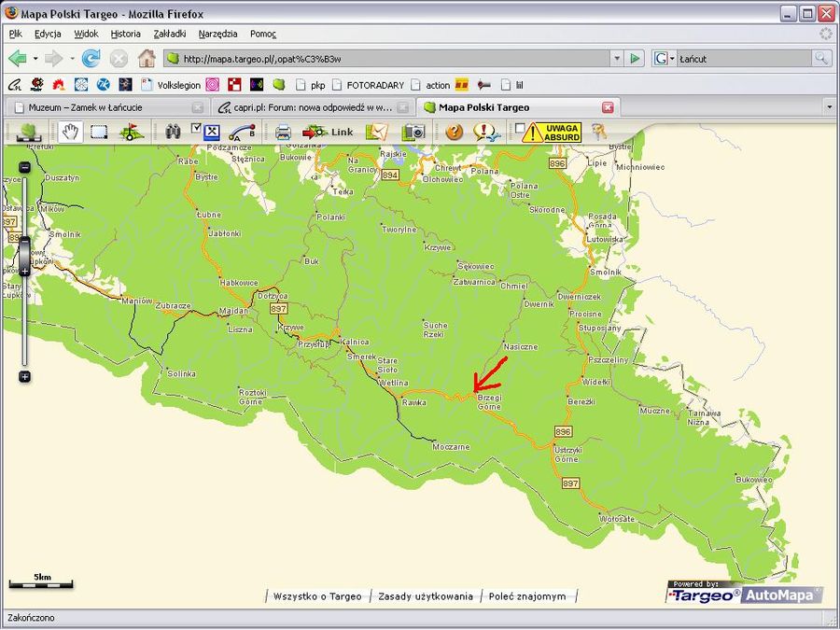The width and height of the screenshot is (840, 630).
Task: Open the route planner A-B tool
Action: 241,133
